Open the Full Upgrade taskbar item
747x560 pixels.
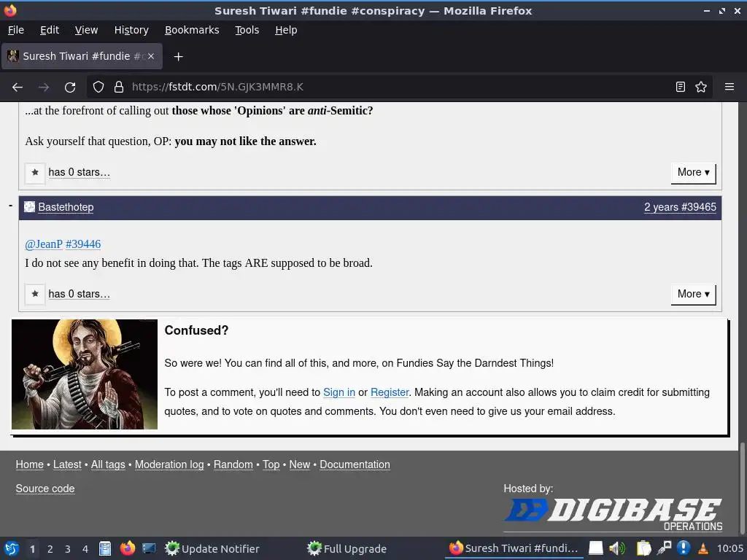click(x=347, y=548)
